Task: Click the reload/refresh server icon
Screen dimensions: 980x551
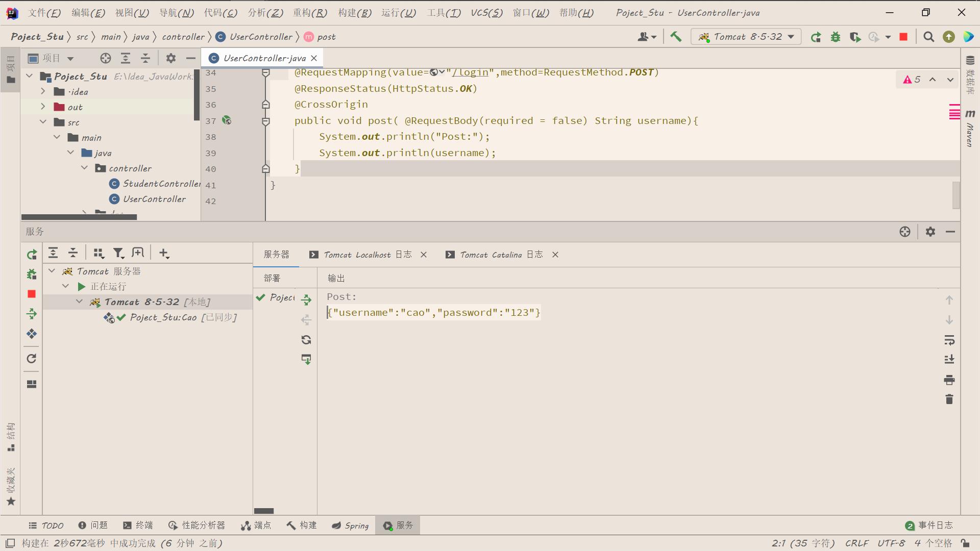Action: (x=31, y=359)
